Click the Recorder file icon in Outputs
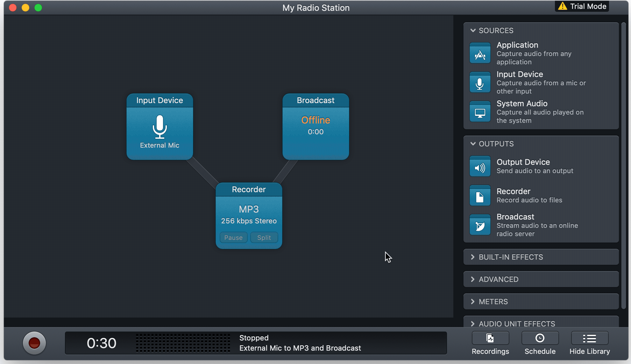631x364 pixels. click(480, 196)
